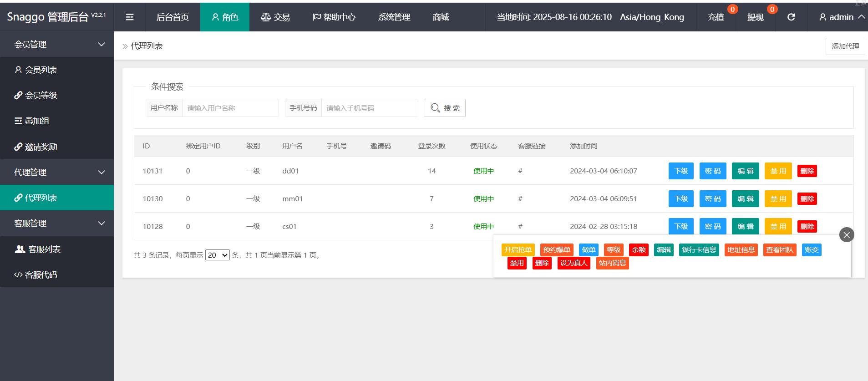
Task: Expand the admin user menu
Action: pyautogui.click(x=841, y=17)
